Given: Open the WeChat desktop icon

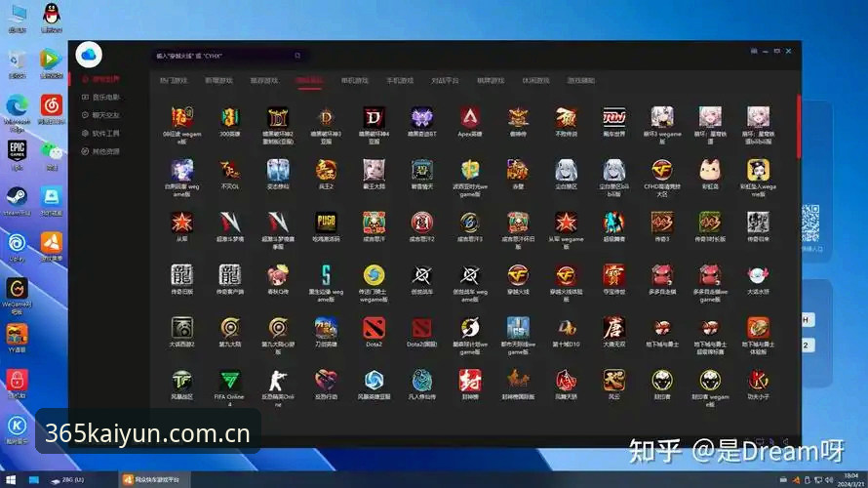Looking at the screenshot, I should [x=52, y=154].
